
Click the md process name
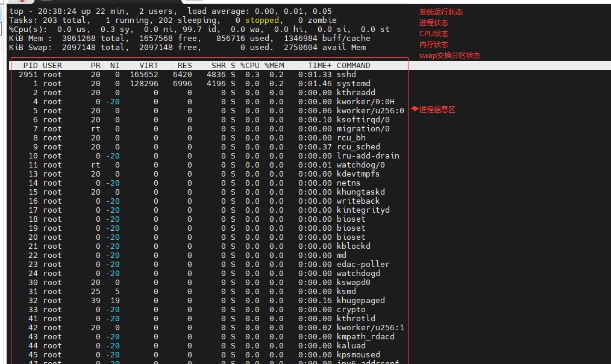pos(341,256)
